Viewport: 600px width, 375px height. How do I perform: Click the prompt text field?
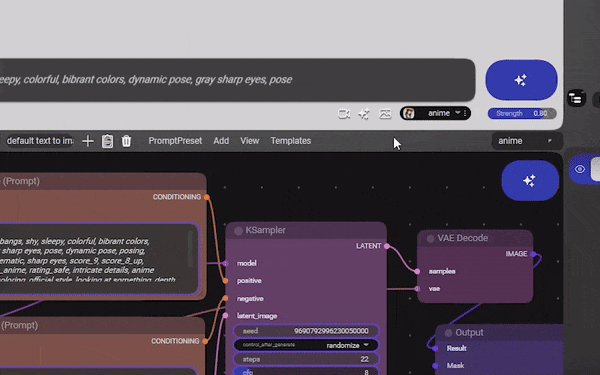pyautogui.click(x=237, y=80)
